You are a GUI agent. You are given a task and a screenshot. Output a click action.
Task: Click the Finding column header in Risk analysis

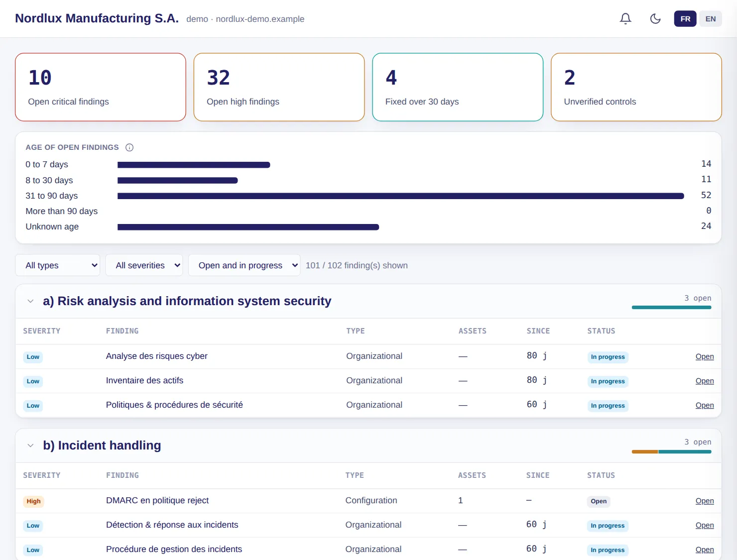point(123,331)
